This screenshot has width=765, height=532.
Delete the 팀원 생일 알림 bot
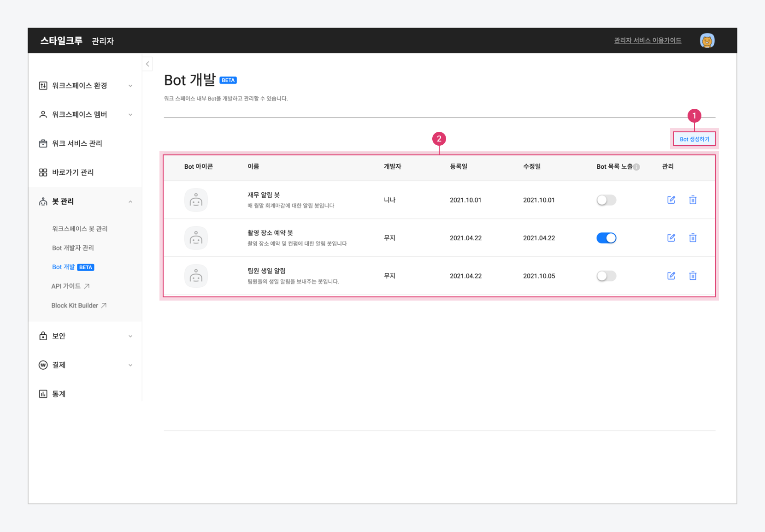tap(693, 276)
